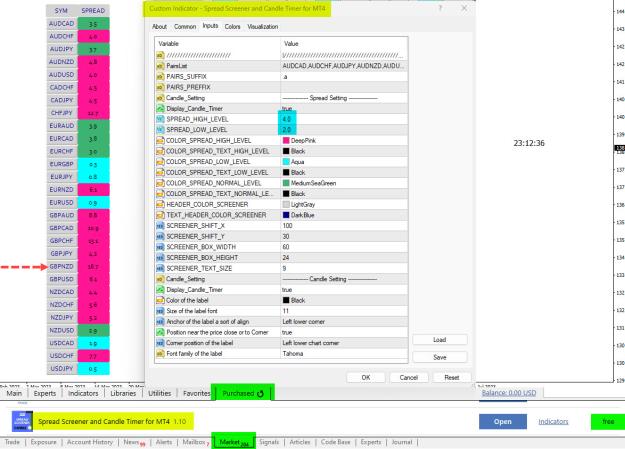Click the TEXT_HEADER_COLOR_SCREENER color icon
Viewport: 625px width, 449px height.
point(160,215)
